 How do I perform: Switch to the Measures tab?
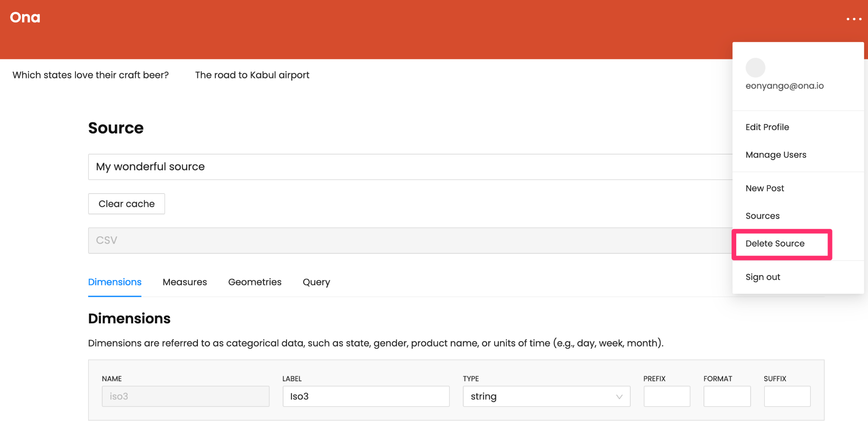(x=185, y=282)
